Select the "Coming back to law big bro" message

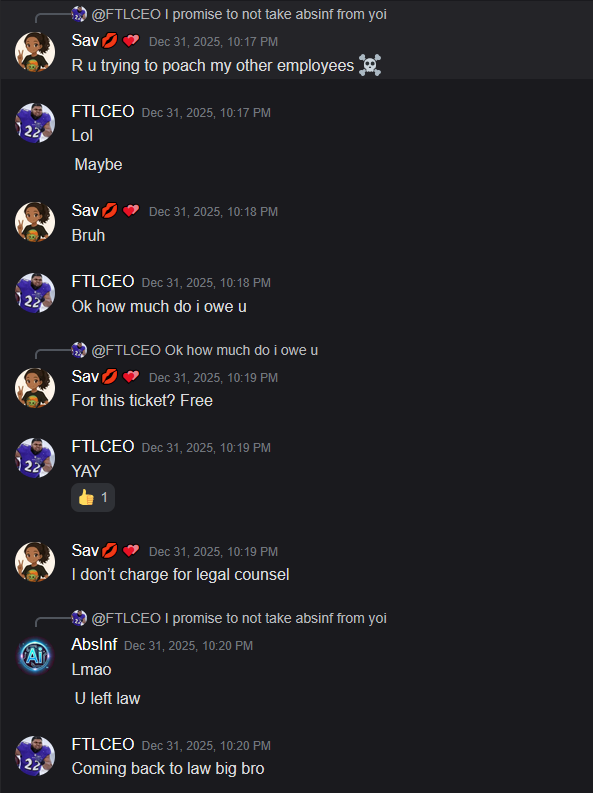[168, 768]
